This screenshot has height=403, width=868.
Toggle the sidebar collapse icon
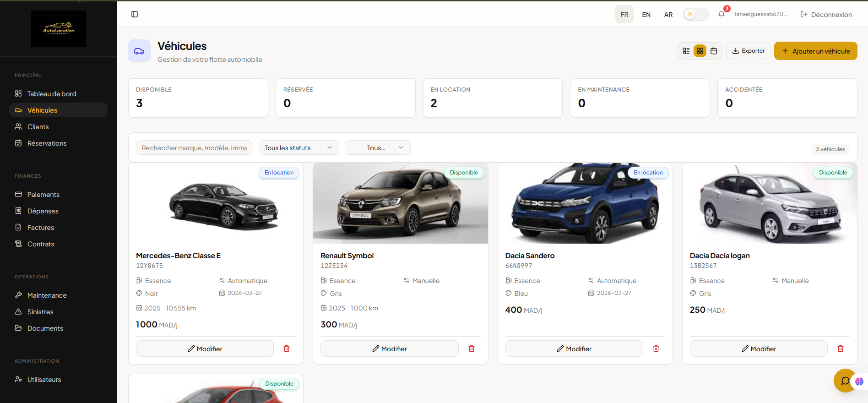click(135, 14)
